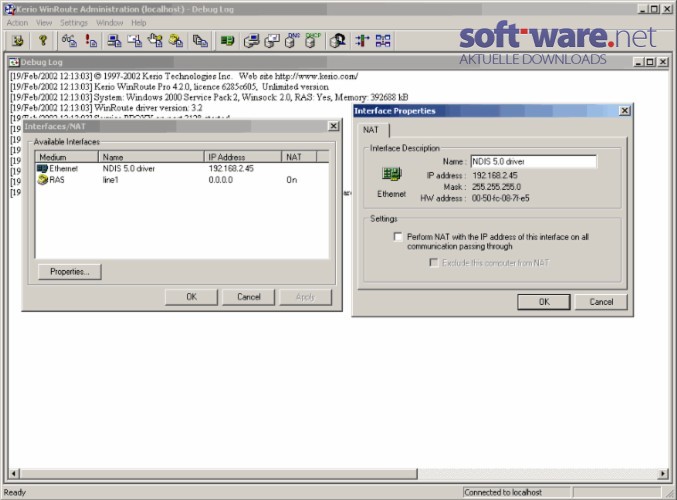
Task: Click the NAT column header
Action: pos(299,157)
